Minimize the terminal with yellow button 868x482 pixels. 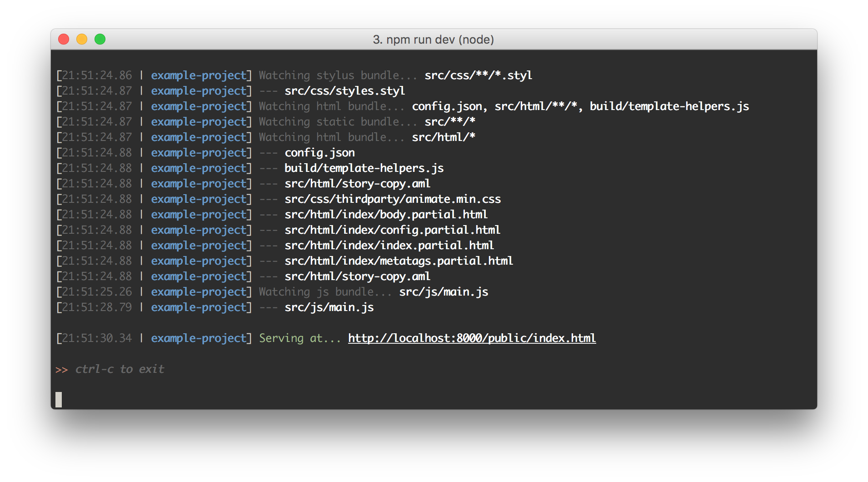click(82, 40)
